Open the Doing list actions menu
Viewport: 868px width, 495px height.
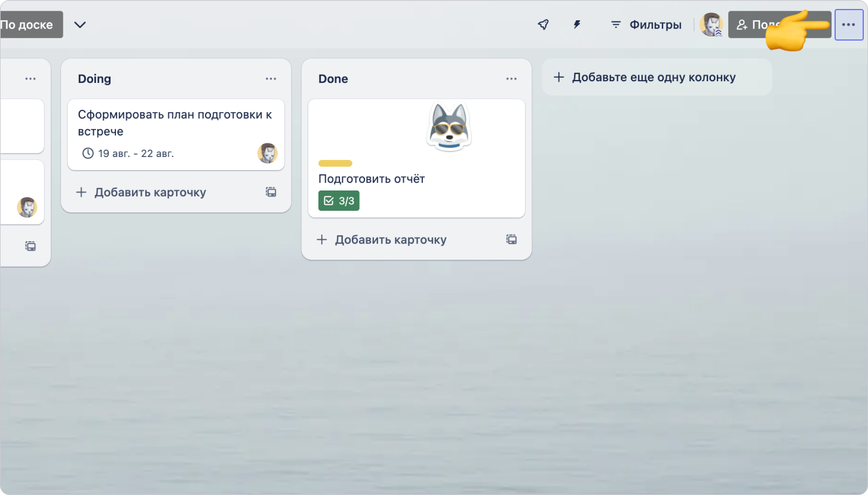click(x=271, y=79)
